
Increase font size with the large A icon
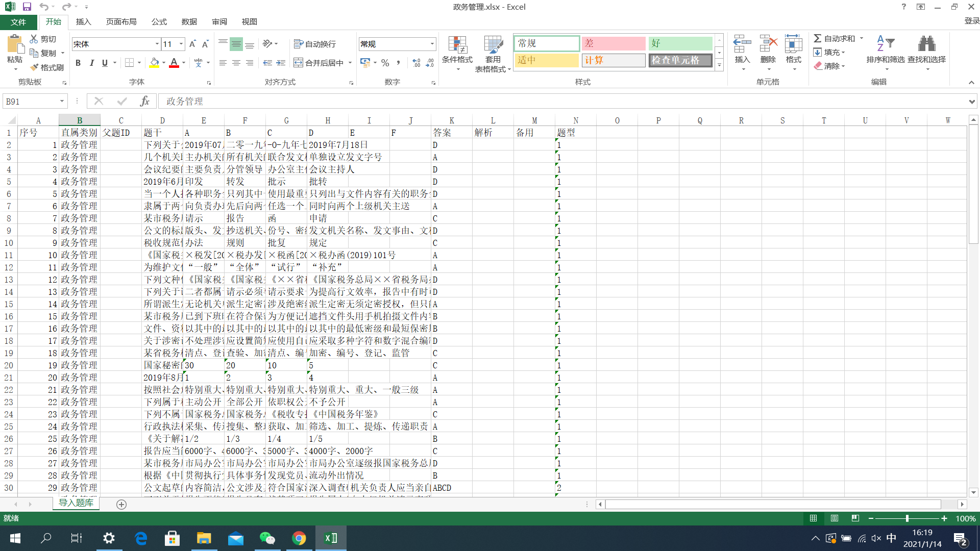coord(192,44)
